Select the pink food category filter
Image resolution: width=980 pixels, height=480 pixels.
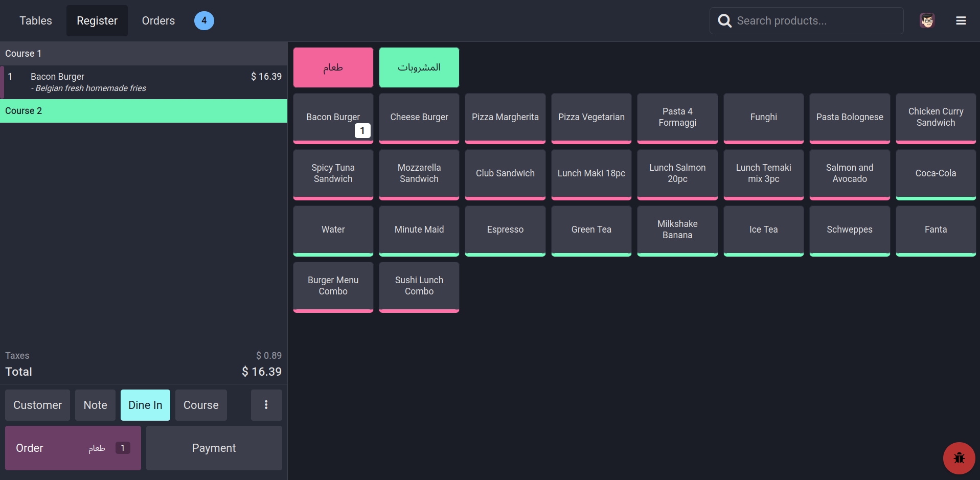[333, 67]
